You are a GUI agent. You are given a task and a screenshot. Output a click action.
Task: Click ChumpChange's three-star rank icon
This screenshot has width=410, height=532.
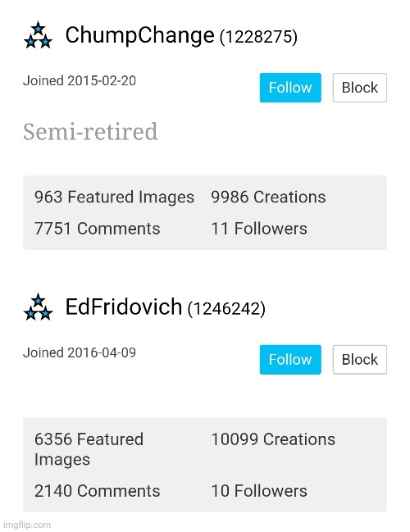click(x=38, y=35)
